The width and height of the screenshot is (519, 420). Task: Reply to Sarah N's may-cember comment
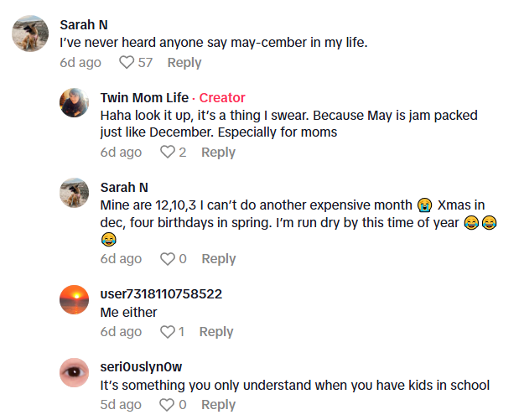pos(184,63)
